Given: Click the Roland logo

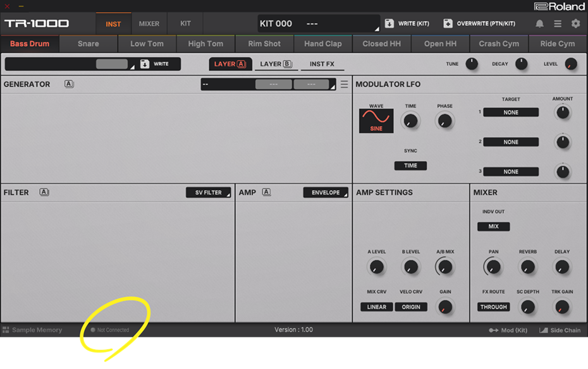Looking at the screenshot, I should click(x=559, y=6).
